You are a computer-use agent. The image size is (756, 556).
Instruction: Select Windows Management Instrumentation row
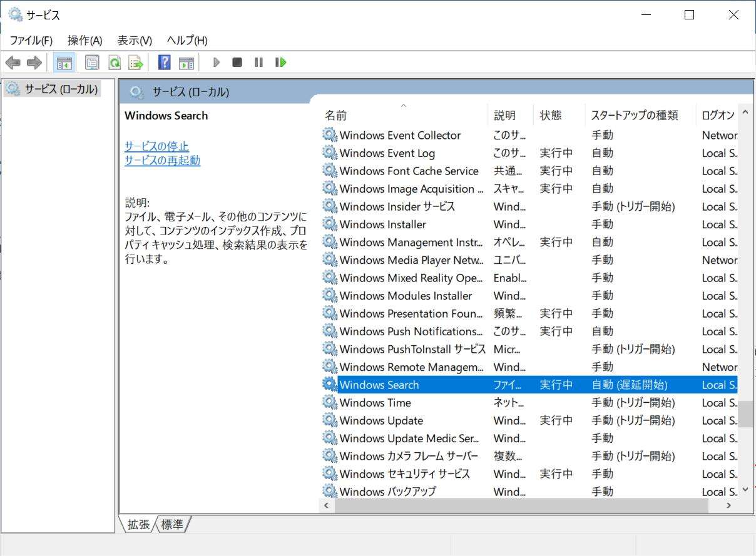pyautogui.click(x=529, y=242)
